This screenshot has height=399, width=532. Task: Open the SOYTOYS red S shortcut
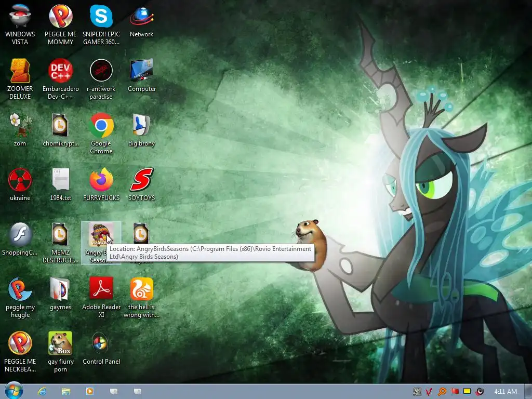[141, 184]
